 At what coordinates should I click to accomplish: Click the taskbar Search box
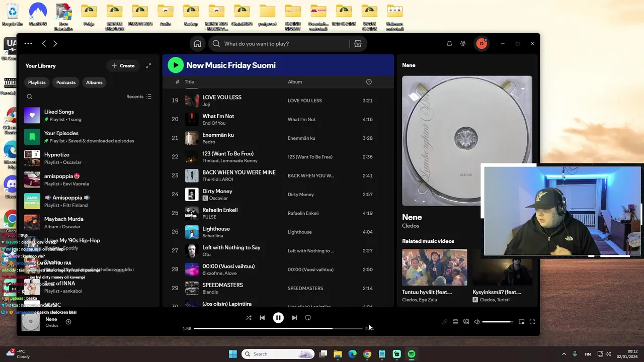[278, 354]
